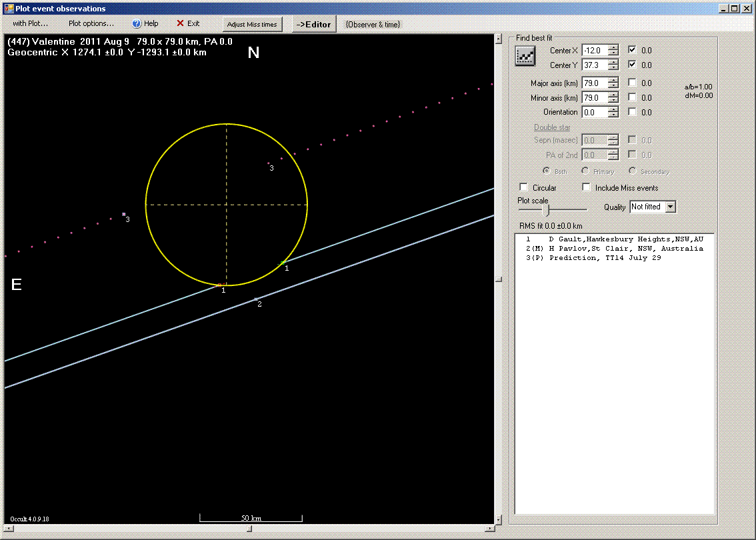
Task: Click the {Observer & time} button
Action: point(373,25)
